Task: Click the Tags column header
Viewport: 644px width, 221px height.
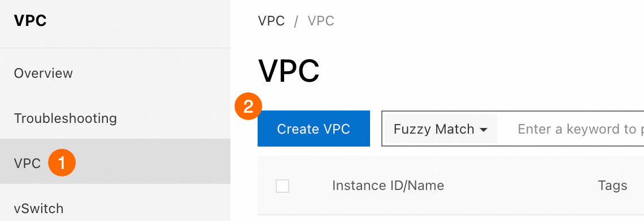Action: pos(612,185)
